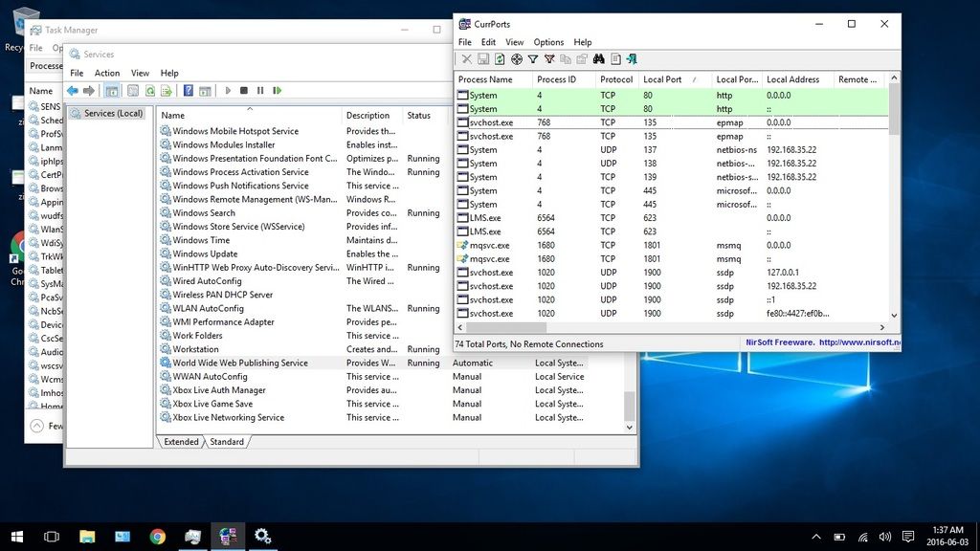
Task: Sort Services list by Status column
Action: pyautogui.click(x=426, y=116)
